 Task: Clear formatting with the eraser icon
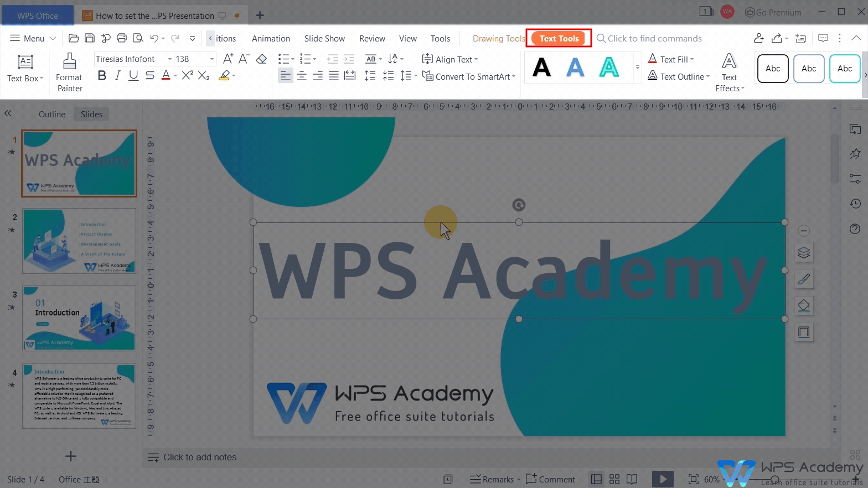pos(261,59)
